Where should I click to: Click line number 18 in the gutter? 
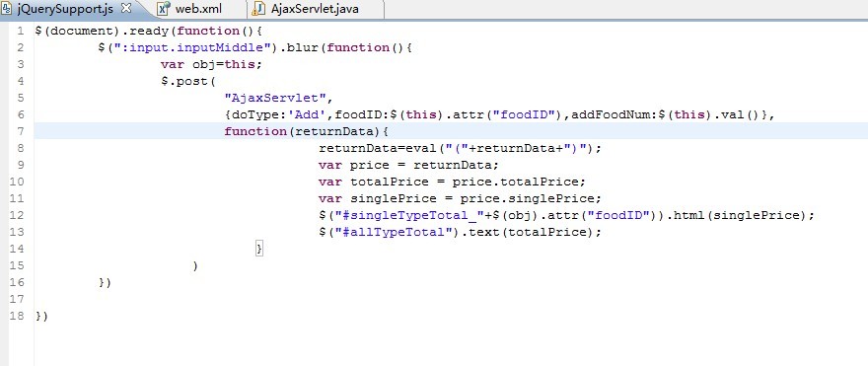[17, 316]
